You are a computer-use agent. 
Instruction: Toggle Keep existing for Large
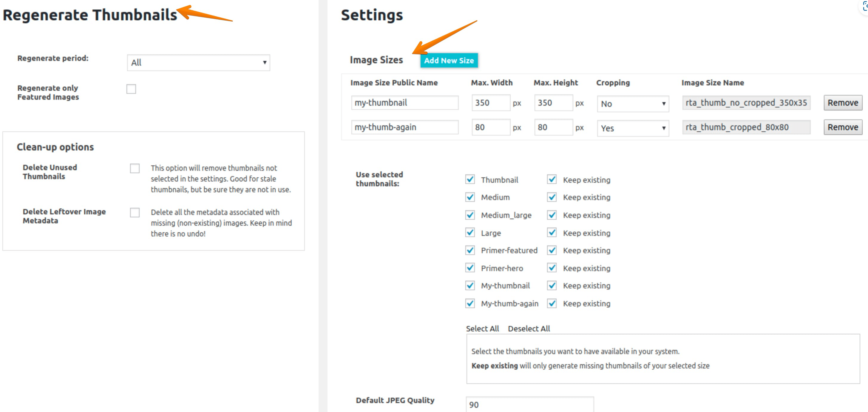click(x=552, y=233)
